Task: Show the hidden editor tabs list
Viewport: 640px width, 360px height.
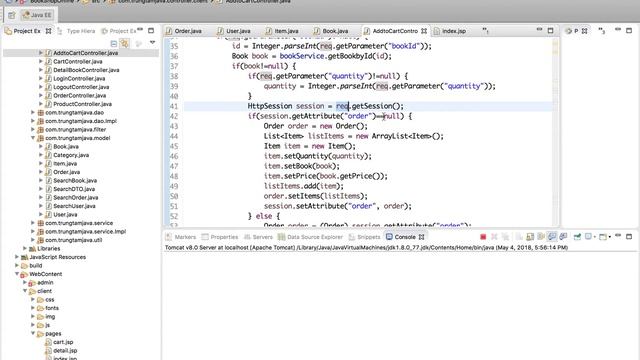Action: coord(485,31)
